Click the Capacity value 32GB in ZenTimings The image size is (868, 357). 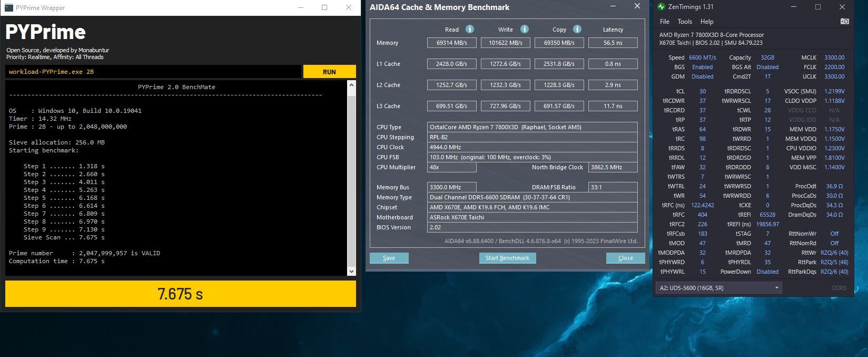pyautogui.click(x=767, y=57)
